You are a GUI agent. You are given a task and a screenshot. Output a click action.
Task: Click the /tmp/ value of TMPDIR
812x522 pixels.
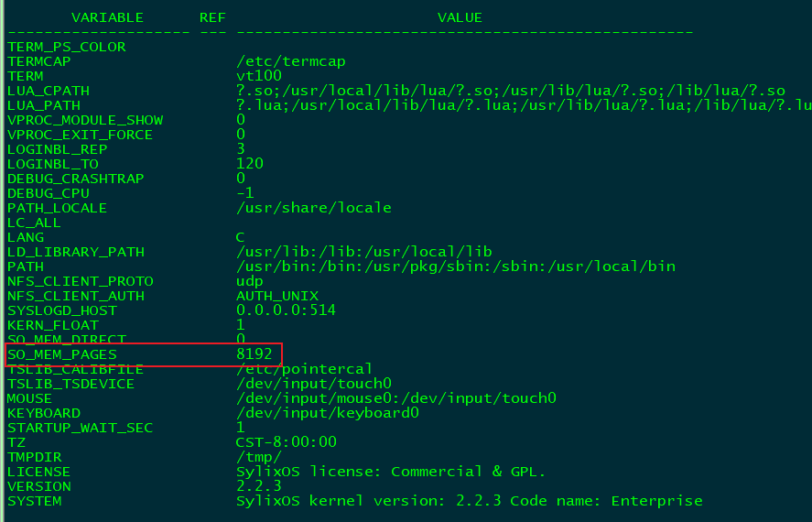point(259,457)
